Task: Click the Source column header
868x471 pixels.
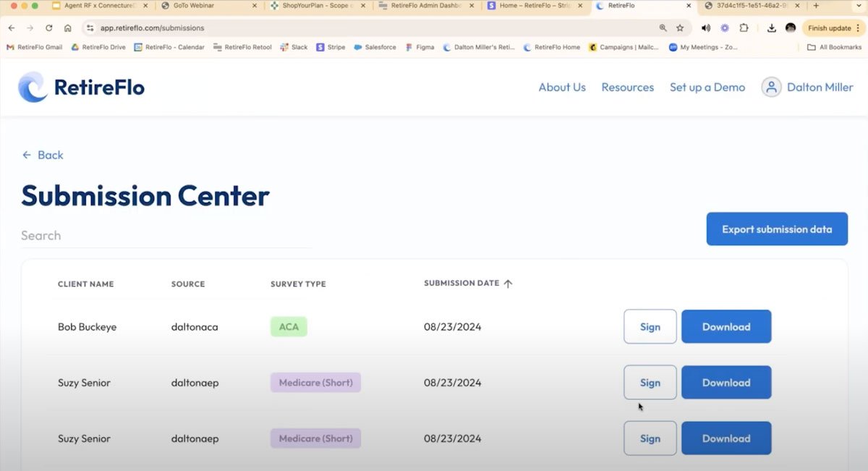Action: coord(188,284)
